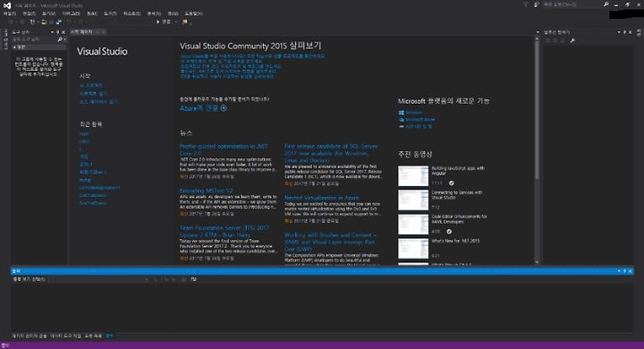
Task: Pin the Solution Explorer panel
Action: tap(624, 32)
